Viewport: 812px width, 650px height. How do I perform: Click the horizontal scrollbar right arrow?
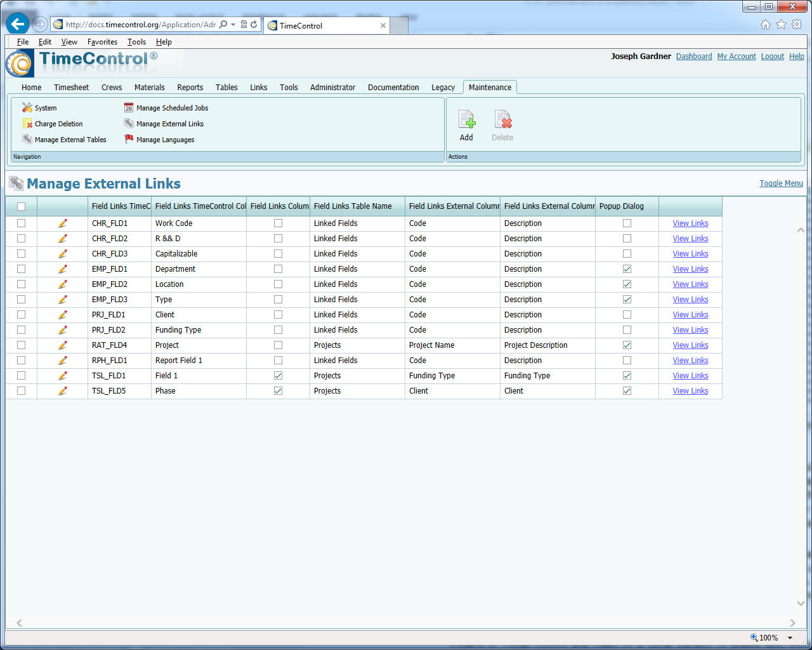792,623
